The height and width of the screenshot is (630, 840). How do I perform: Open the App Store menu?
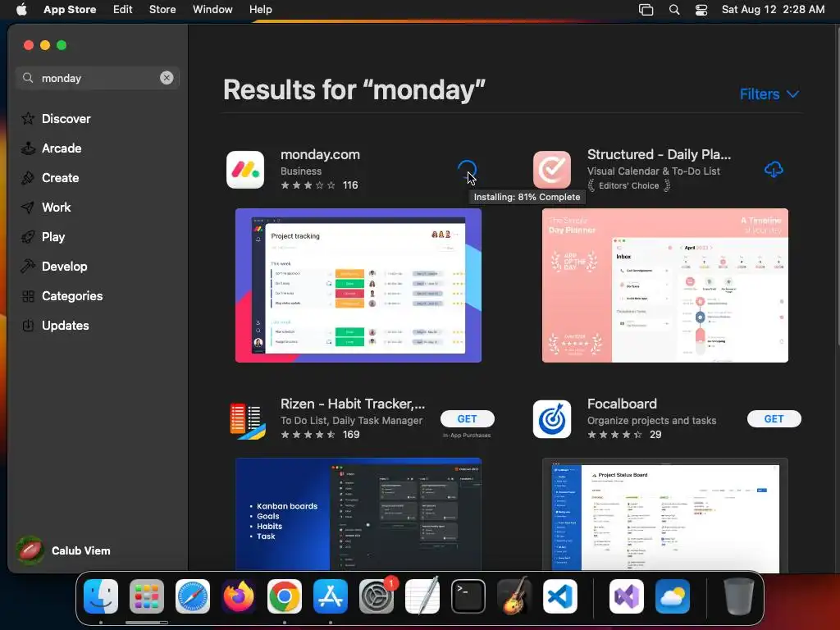[x=70, y=10]
